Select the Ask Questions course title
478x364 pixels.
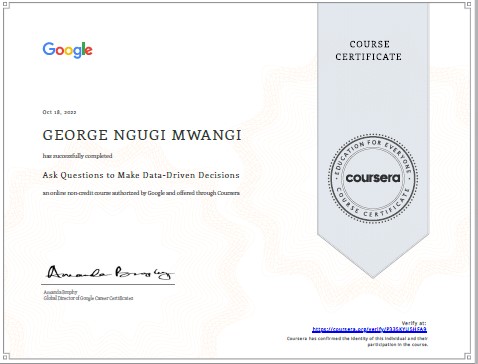click(141, 175)
